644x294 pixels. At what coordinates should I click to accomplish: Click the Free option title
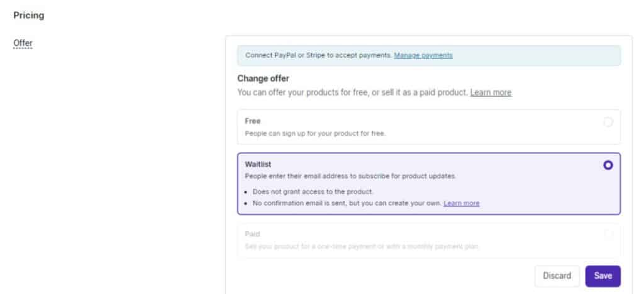point(253,121)
